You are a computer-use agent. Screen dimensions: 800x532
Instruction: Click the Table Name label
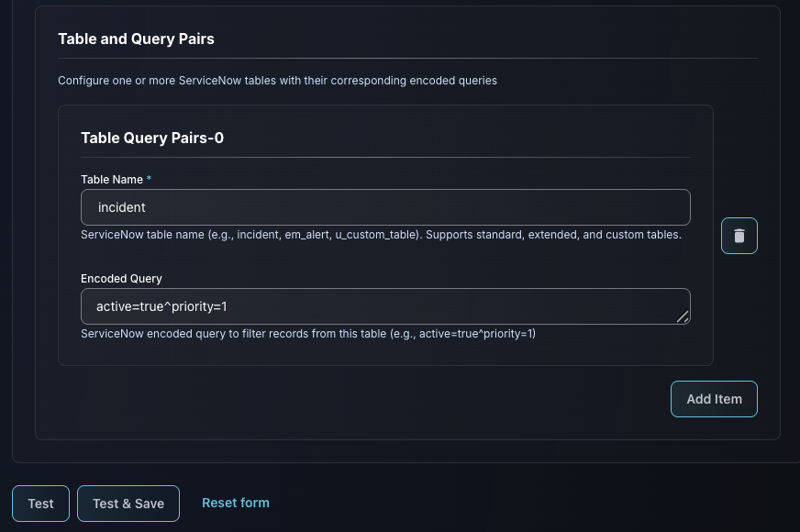(111, 180)
